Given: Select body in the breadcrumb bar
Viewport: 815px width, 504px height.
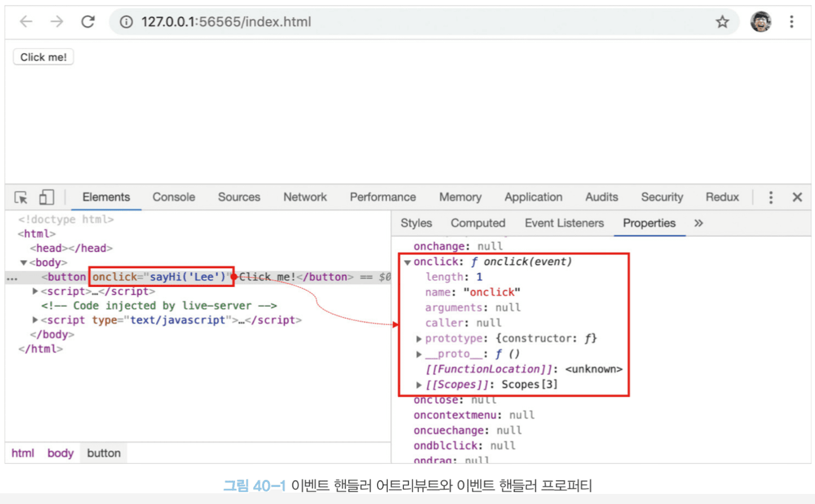Looking at the screenshot, I should pos(61,453).
